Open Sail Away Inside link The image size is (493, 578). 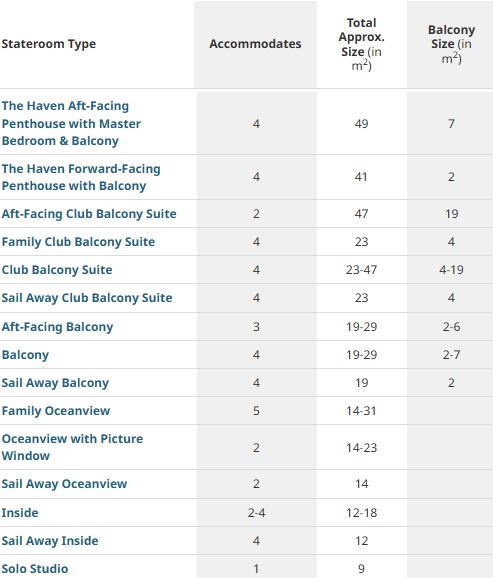pos(50,541)
